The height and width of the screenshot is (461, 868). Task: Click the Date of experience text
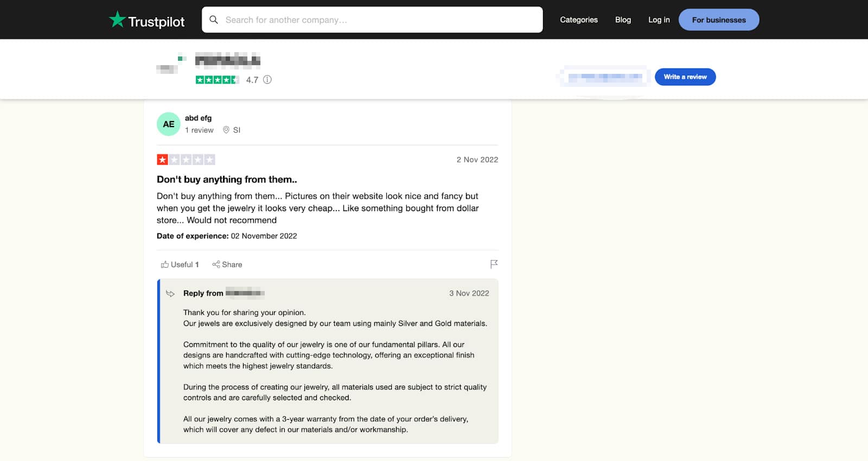227,236
